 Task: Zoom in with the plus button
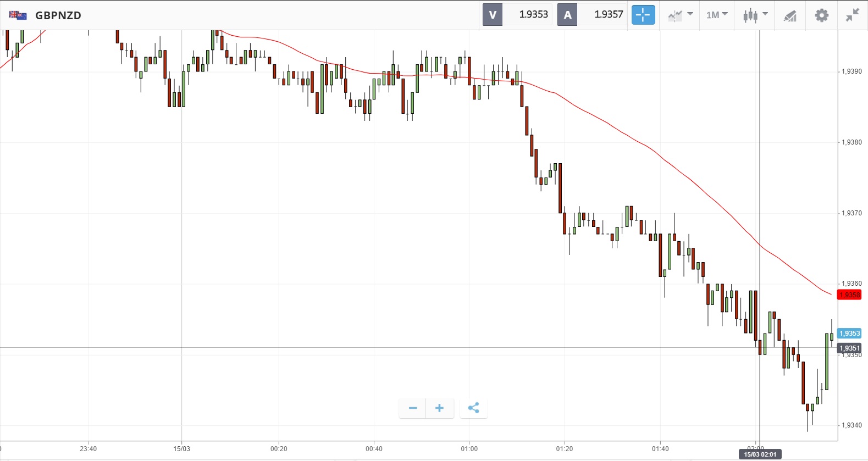(439, 408)
